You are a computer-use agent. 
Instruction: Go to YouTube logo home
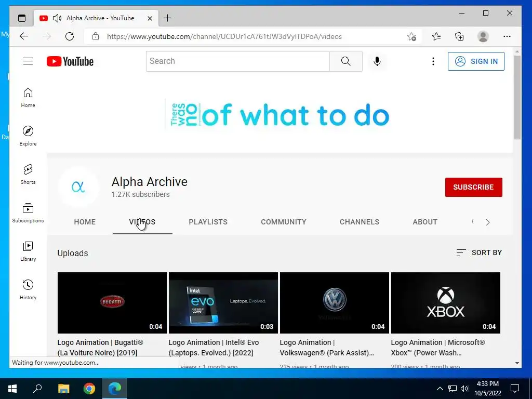70,61
